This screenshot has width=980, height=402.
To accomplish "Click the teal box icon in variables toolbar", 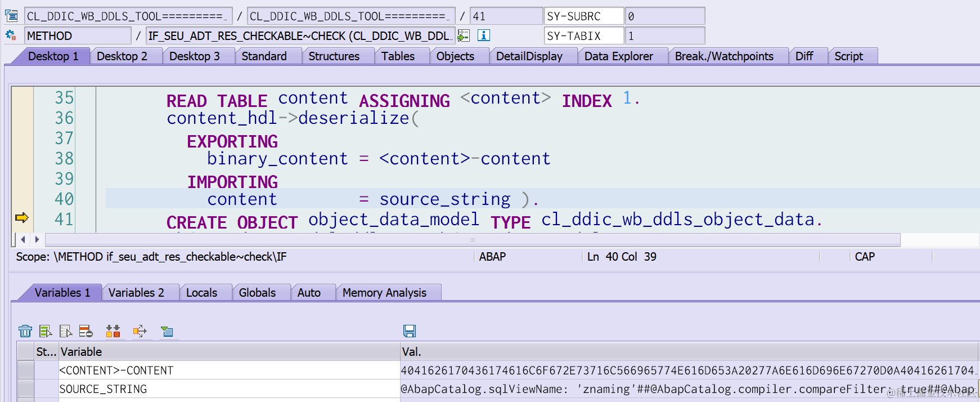I will pos(167,331).
